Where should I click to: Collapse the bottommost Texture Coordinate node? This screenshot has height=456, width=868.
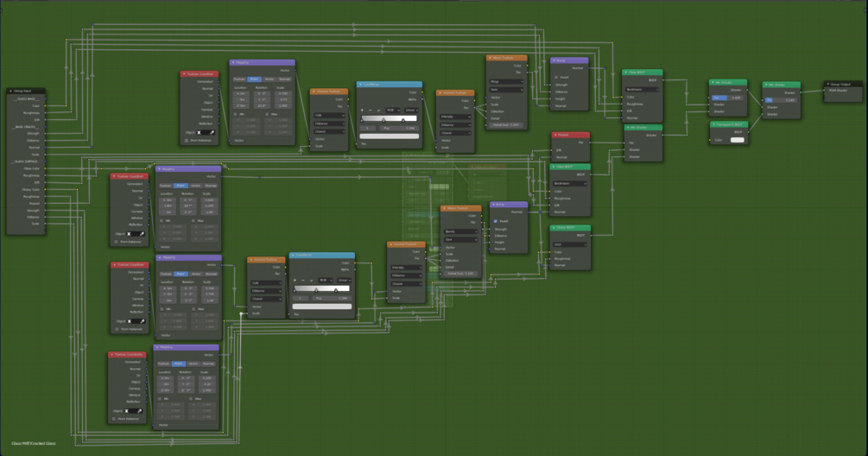tap(111, 355)
